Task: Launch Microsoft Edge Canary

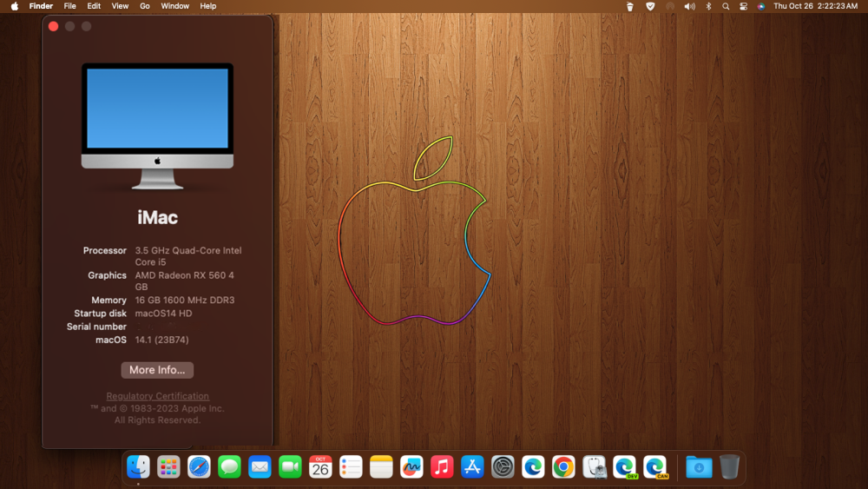Action: 654,466
